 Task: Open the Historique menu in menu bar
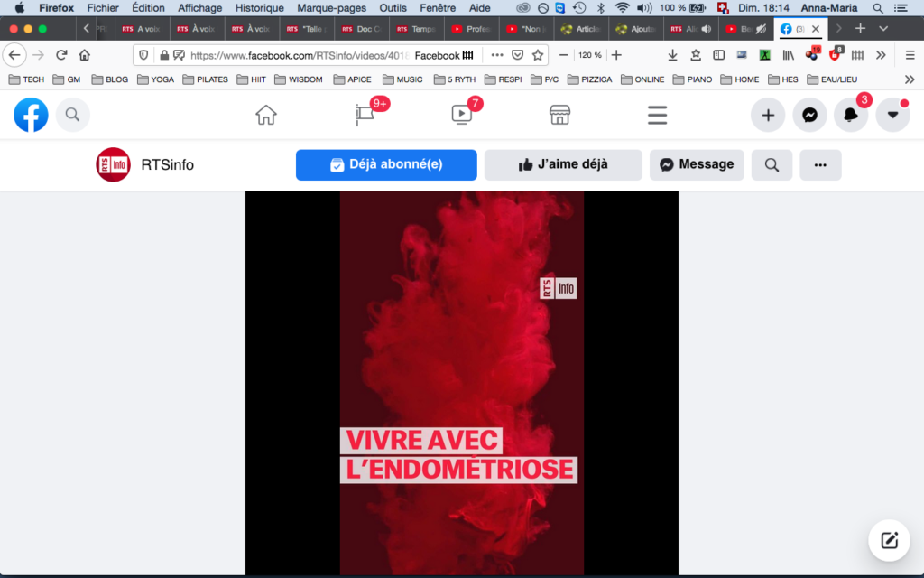(259, 8)
